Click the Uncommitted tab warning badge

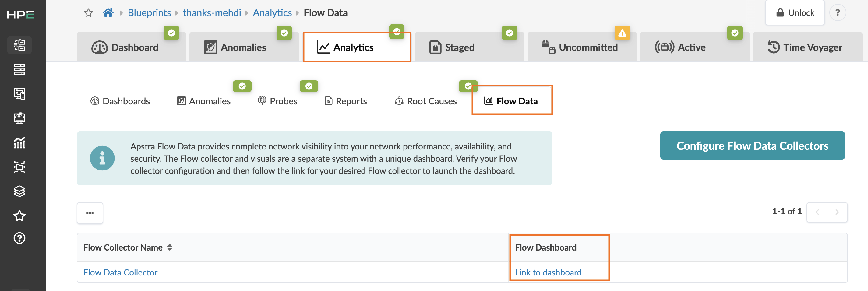click(x=622, y=33)
